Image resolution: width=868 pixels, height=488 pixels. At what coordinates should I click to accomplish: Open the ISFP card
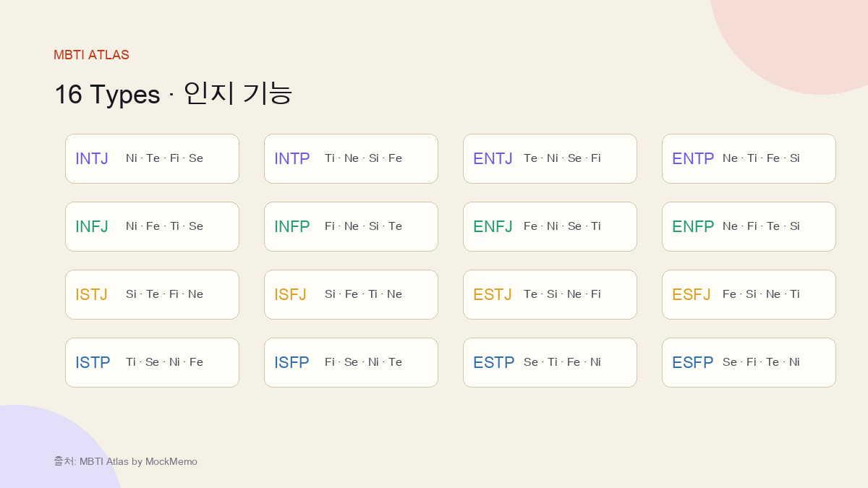(351, 362)
